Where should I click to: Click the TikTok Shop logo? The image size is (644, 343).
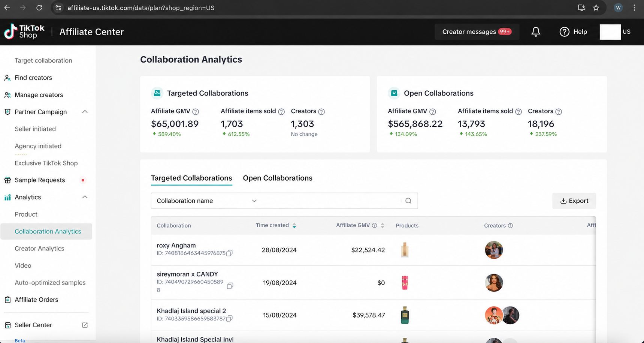click(24, 32)
